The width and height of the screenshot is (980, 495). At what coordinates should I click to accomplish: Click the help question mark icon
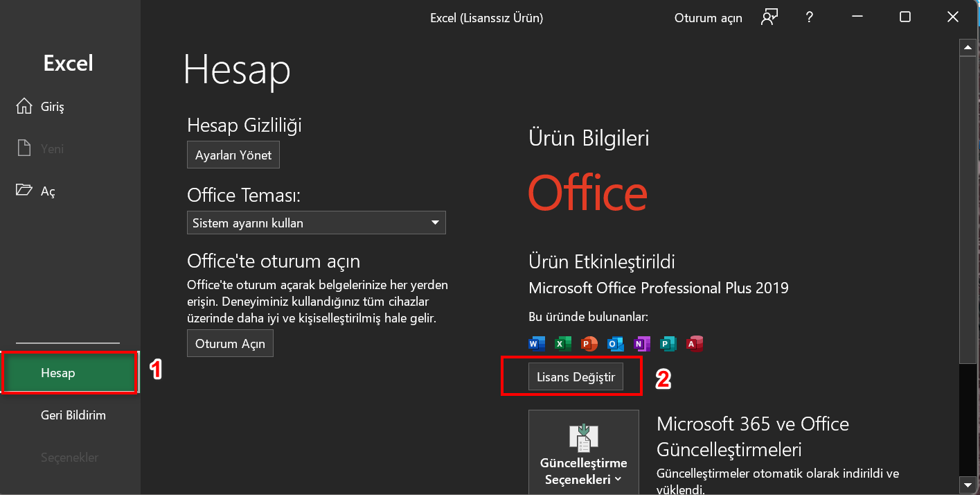click(809, 18)
